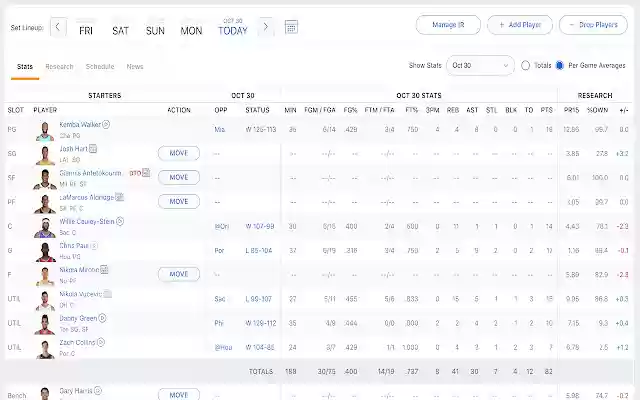Open the W 129-112 game result link

pos(261,323)
